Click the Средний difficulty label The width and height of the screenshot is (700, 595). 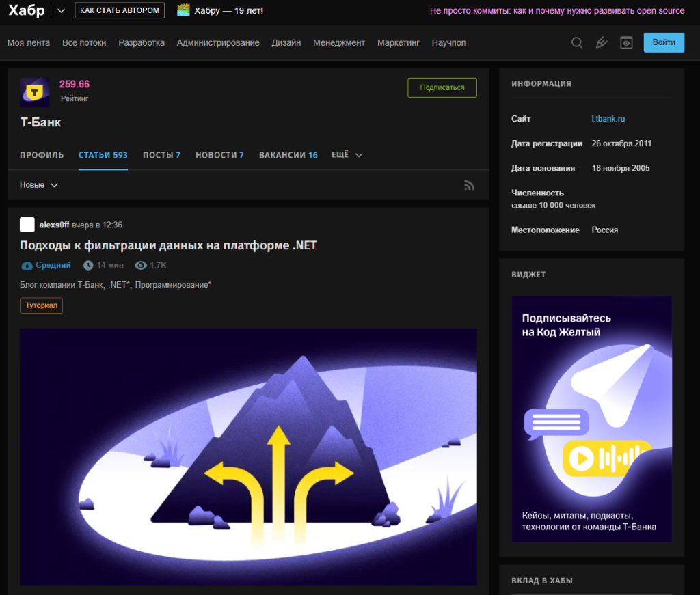53,265
